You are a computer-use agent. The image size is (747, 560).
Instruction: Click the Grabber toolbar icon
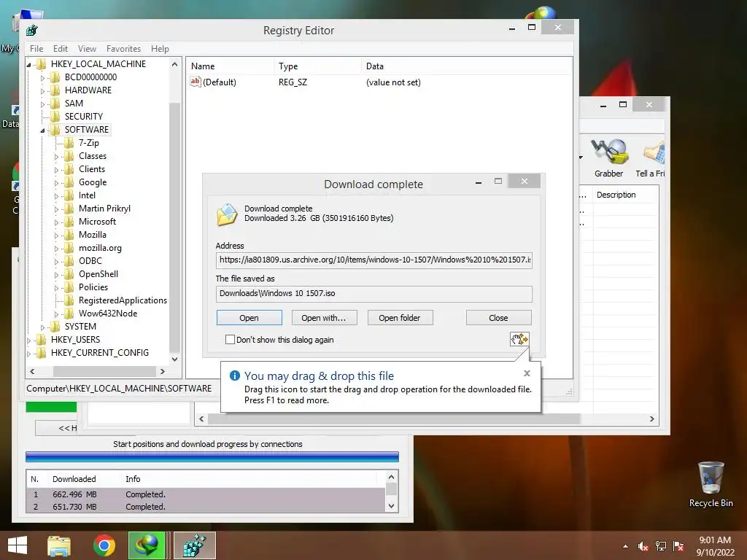click(609, 152)
